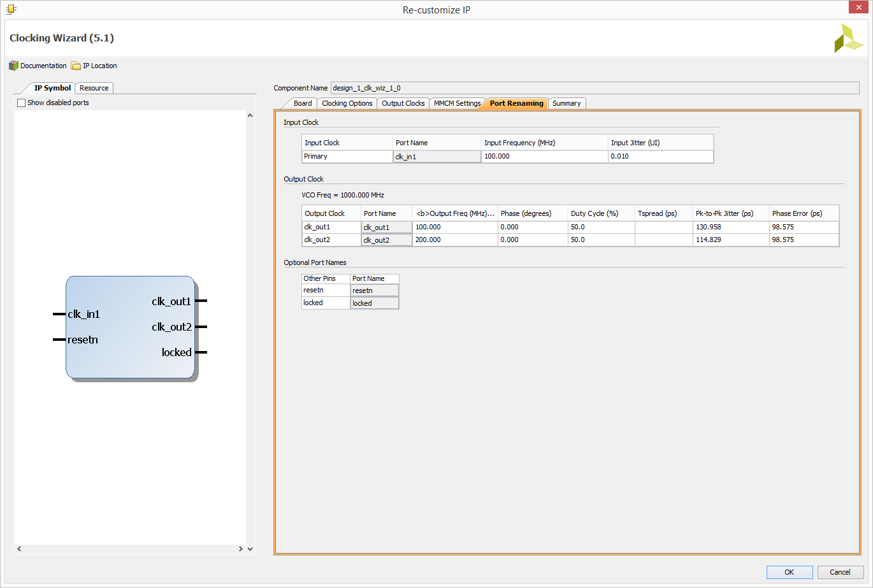Click the IP Location folder icon
Image resolution: width=873 pixels, height=588 pixels.
pyautogui.click(x=76, y=66)
